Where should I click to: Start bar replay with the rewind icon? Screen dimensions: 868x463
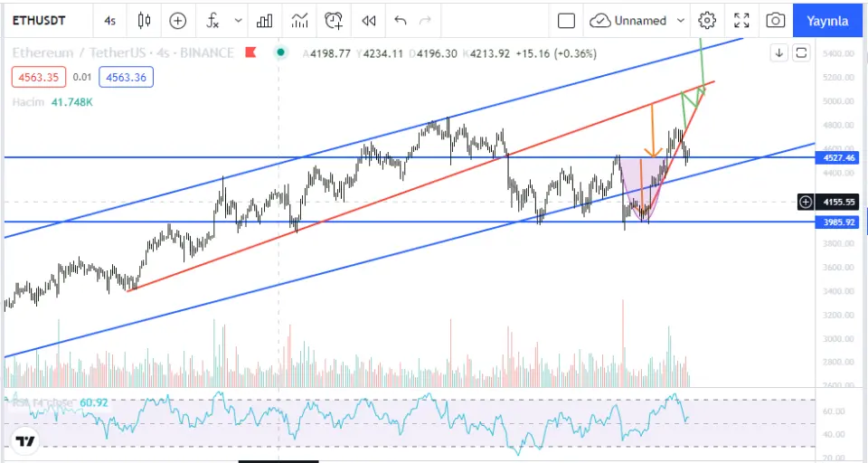coord(368,21)
